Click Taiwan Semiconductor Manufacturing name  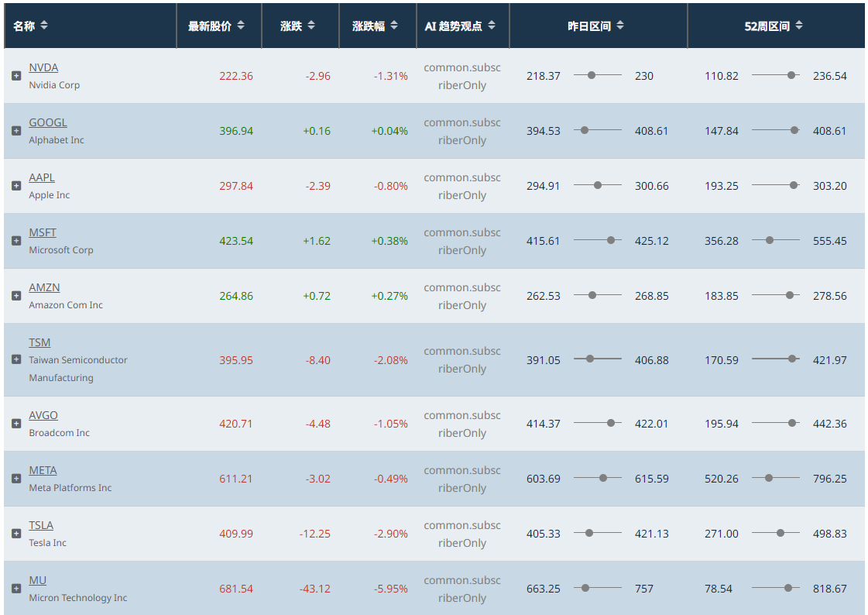tap(78, 369)
